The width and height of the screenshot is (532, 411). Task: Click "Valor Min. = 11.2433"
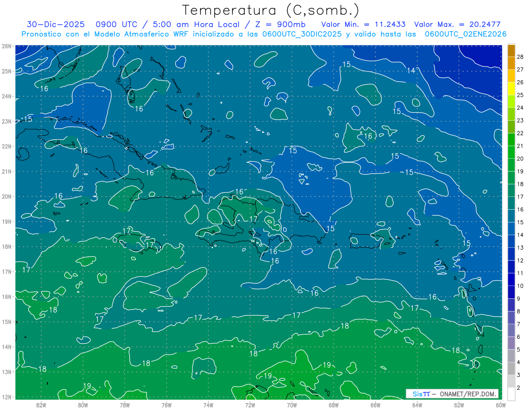(364, 24)
